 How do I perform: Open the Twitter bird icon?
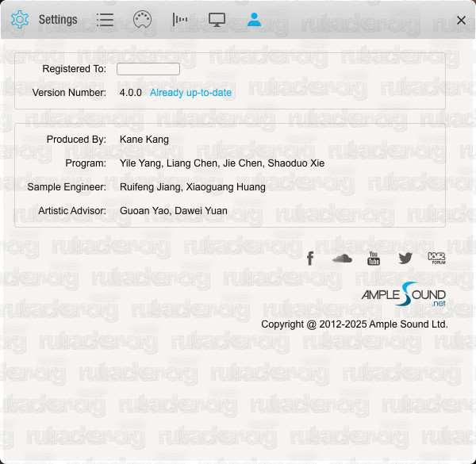click(x=405, y=259)
